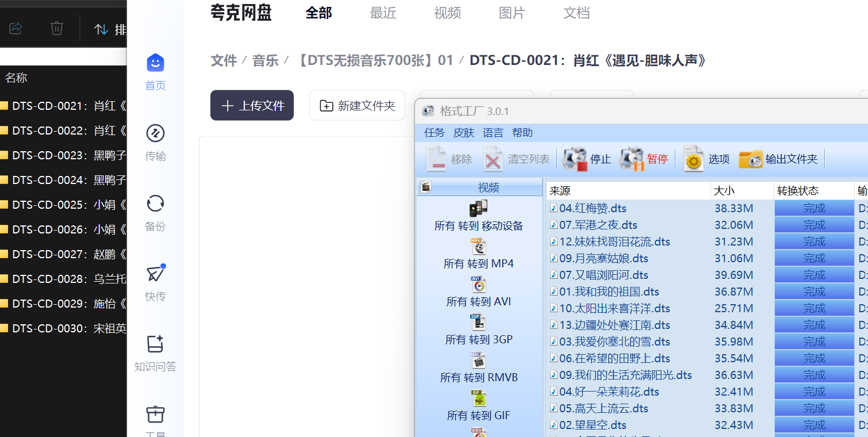Image resolution: width=868 pixels, height=437 pixels.
Task: Open the 皮肤 menu in Format Factory
Action: click(464, 133)
